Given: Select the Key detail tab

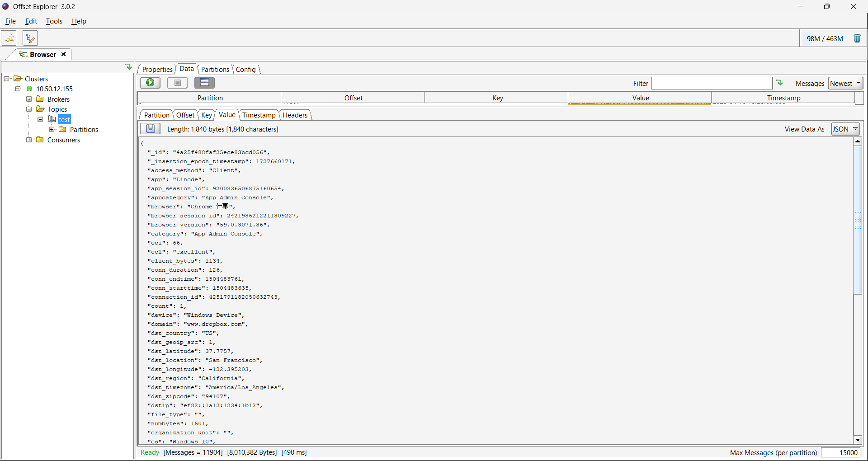Looking at the screenshot, I should click(x=207, y=115).
